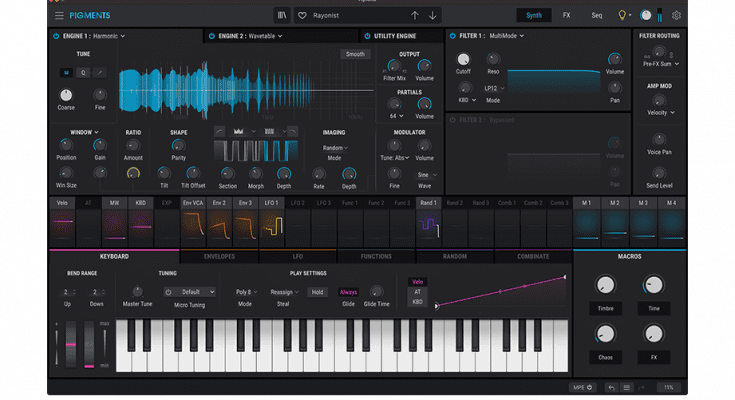Favorite the Rayonist preset with heart icon

pyautogui.click(x=300, y=16)
